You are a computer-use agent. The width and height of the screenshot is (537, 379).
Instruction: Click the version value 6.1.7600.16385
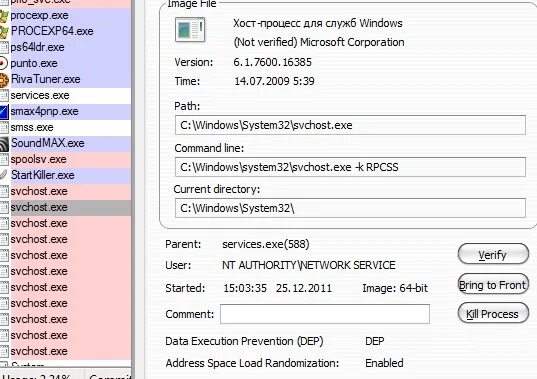click(273, 62)
